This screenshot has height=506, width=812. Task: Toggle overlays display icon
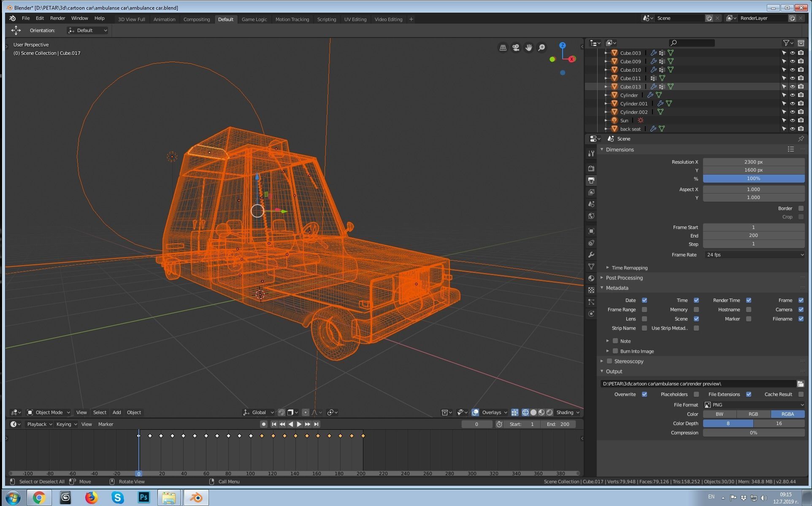tap(475, 412)
